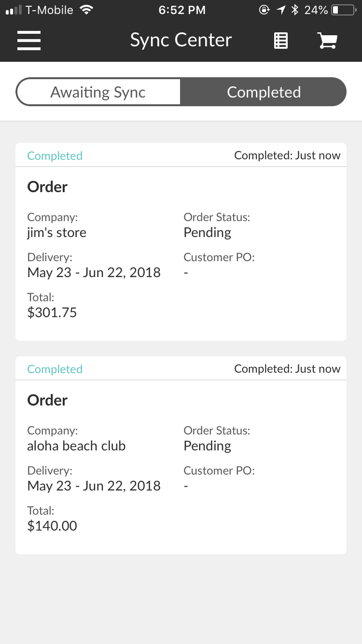362x644 pixels.
Task: Tap the location arrow status icon
Action: (x=281, y=10)
